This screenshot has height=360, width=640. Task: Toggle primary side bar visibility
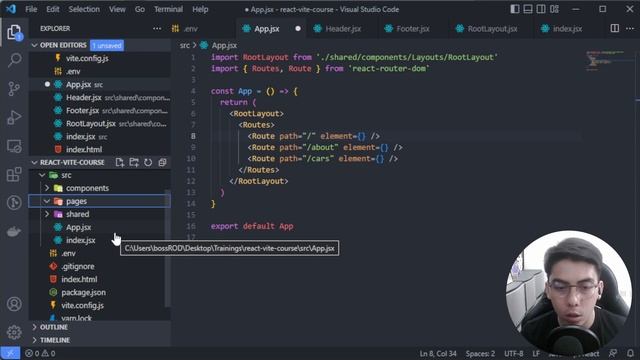click(x=515, y=9)
